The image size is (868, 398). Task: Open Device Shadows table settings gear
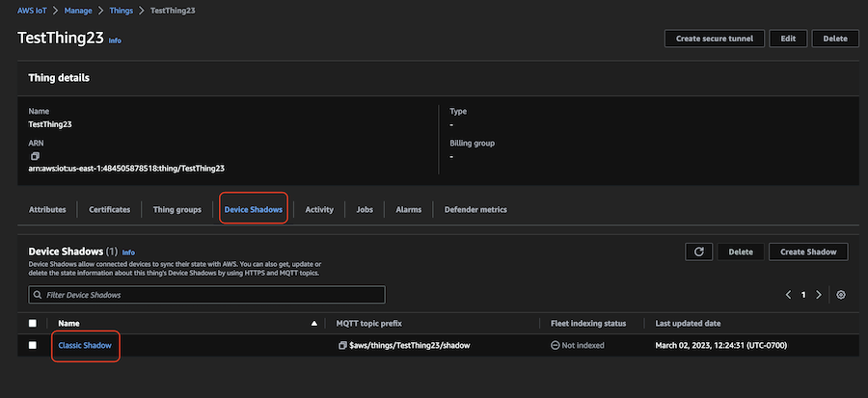click(841, 295)
